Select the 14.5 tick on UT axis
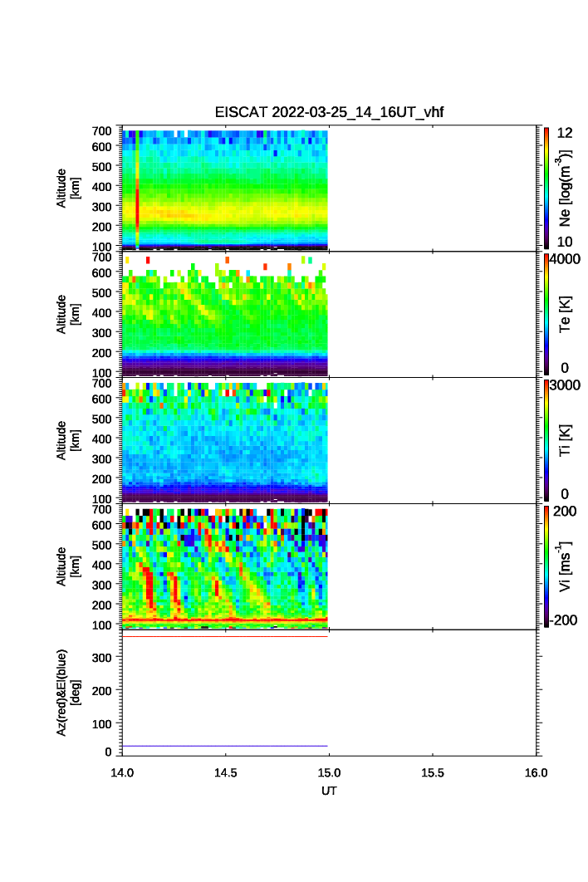The image size is (588, 882). [x=226, y=772]
